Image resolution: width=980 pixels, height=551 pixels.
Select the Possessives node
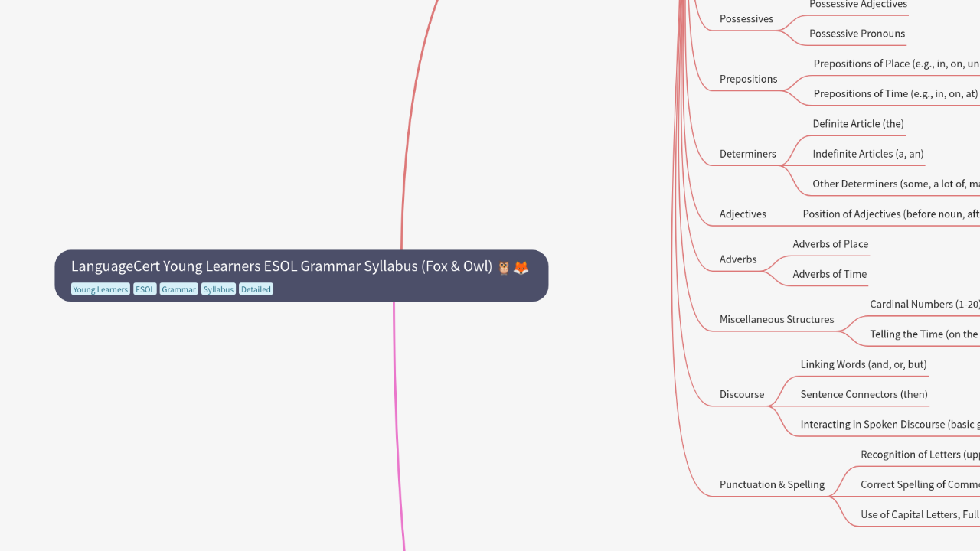pos(746,18)
